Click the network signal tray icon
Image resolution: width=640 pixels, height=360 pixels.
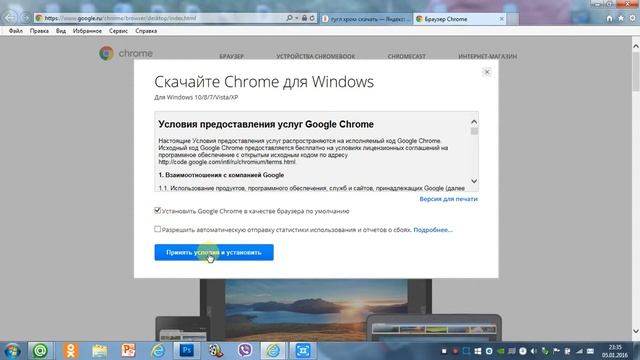[579, 351]
